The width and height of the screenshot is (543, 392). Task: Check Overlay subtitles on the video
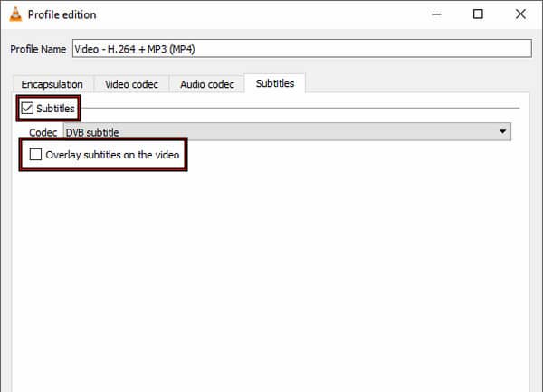click(35, 155)
